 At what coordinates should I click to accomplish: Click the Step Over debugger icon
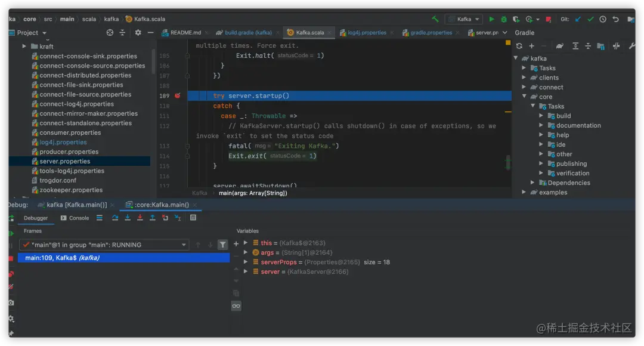[115, 218]
